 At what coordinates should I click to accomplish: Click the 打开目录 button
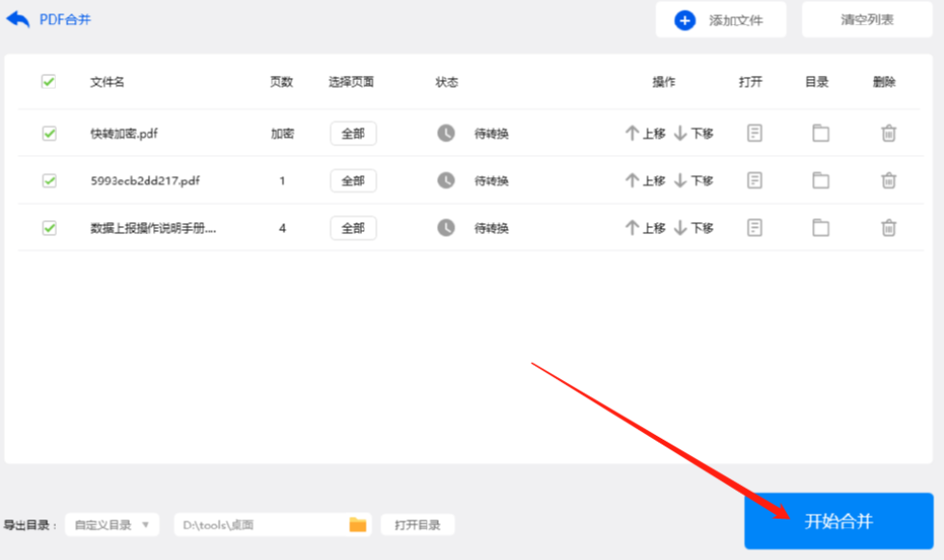click(418, 525)
